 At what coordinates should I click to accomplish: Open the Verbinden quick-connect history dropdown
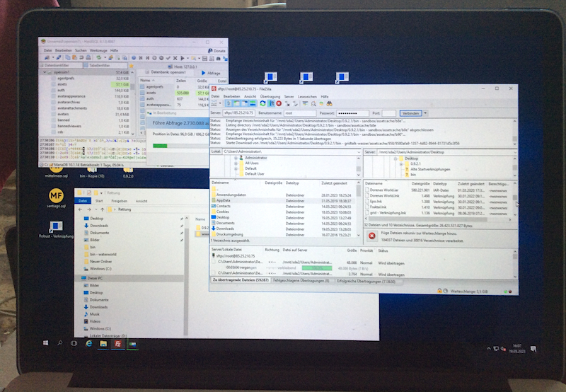click(x=424, y=113)
